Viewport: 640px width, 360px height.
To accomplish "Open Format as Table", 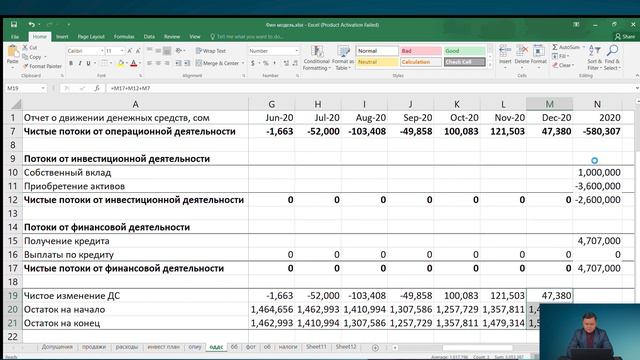I will [343, 58].
